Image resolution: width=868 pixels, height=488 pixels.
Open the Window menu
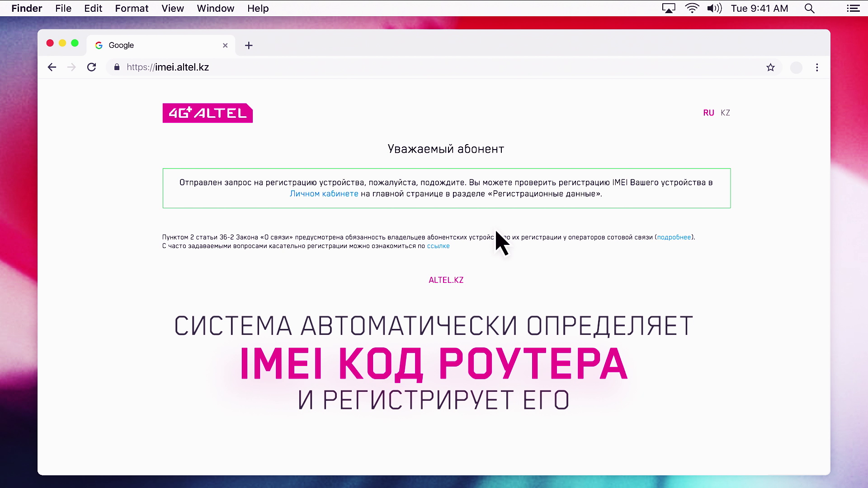(215, 9)
